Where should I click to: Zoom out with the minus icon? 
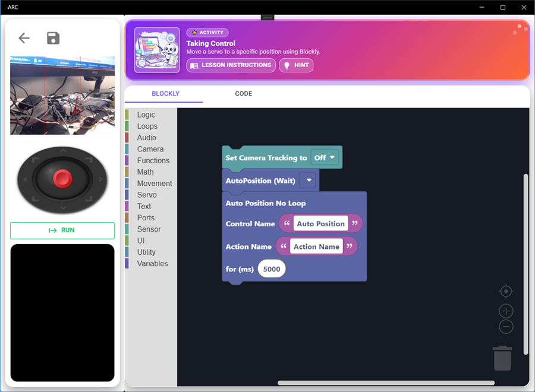click(506, 327)
